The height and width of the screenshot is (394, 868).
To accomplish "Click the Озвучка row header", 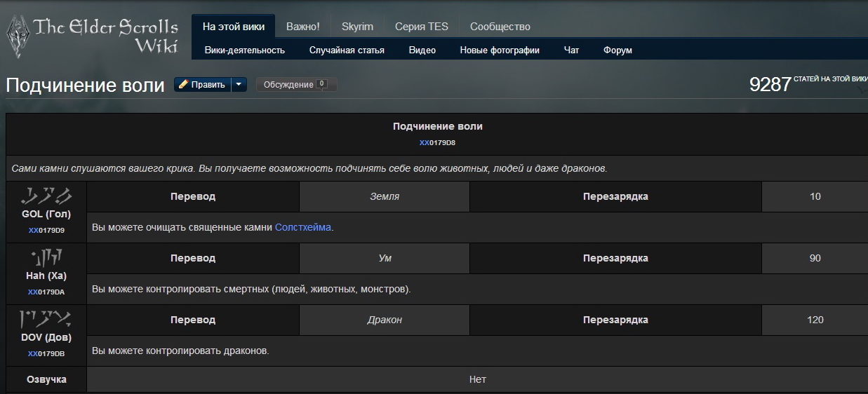I will (46, 379).
